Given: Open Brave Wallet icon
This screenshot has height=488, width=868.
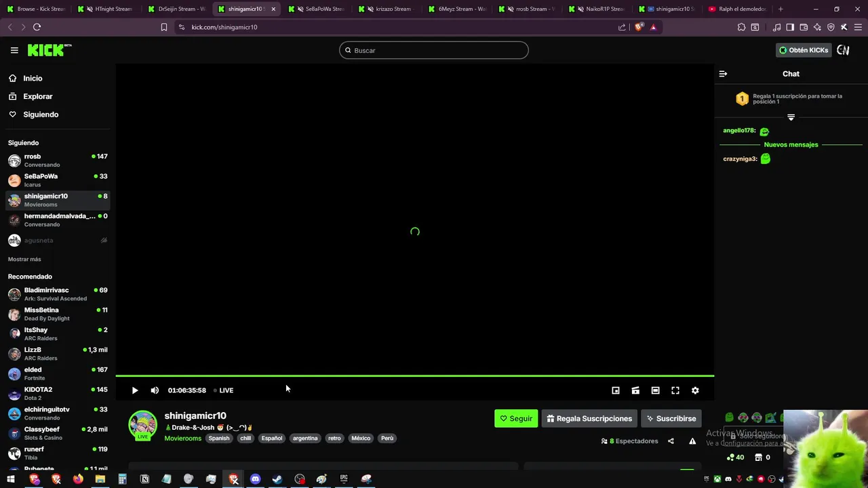Looking at the screenshot, I should [804, 27].
